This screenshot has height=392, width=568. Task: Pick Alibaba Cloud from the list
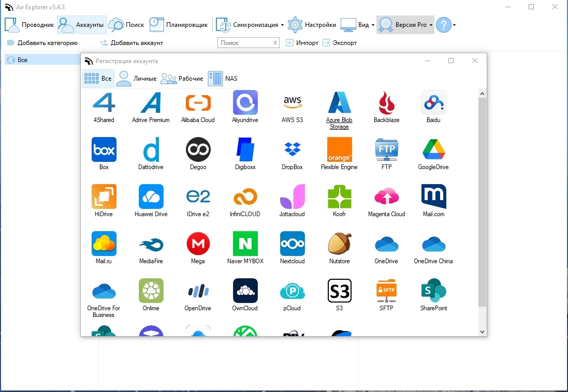tap(198, 103)
